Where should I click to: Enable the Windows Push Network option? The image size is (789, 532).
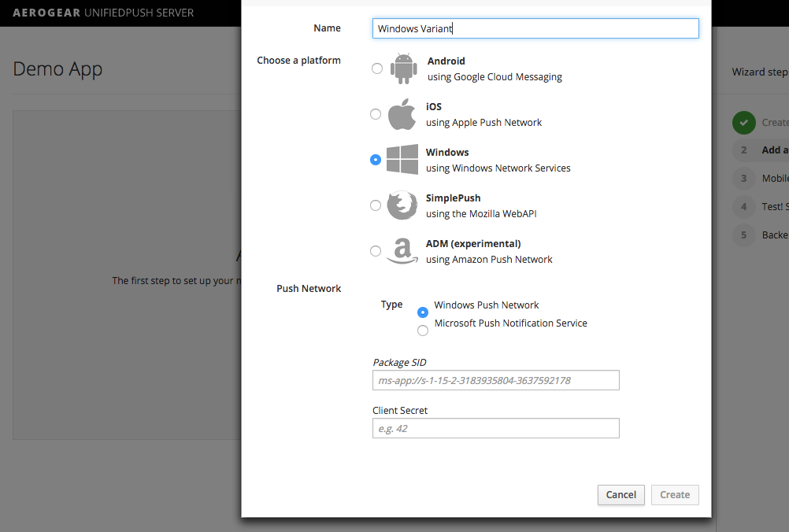[423, 312]
